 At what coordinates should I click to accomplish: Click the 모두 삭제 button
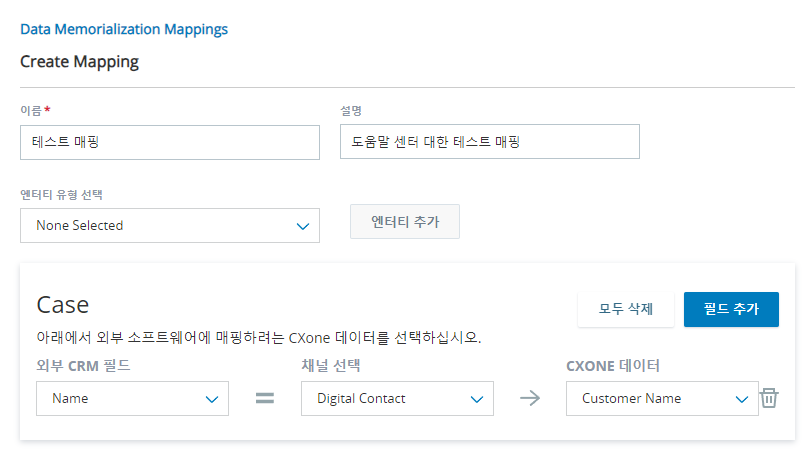[x=626, y=309]
